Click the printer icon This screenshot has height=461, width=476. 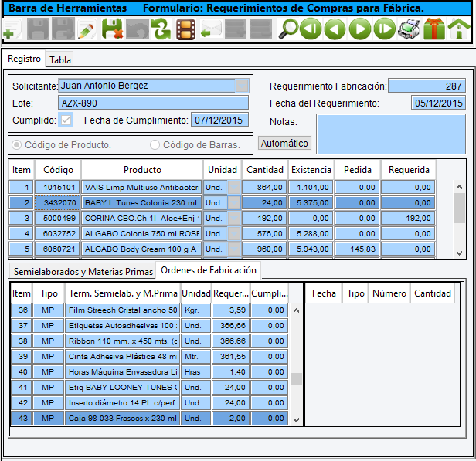tap(409, 29)
